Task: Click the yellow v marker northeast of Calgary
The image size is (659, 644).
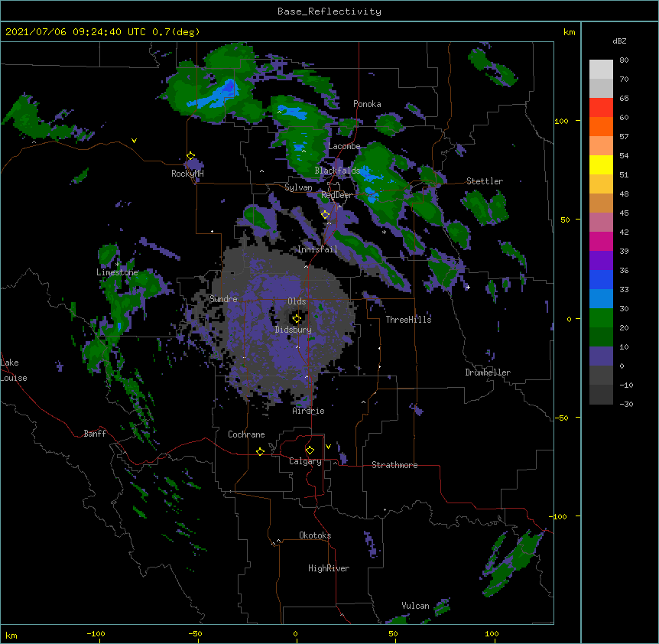Action: pyautogui.click(x=328, y=447)
